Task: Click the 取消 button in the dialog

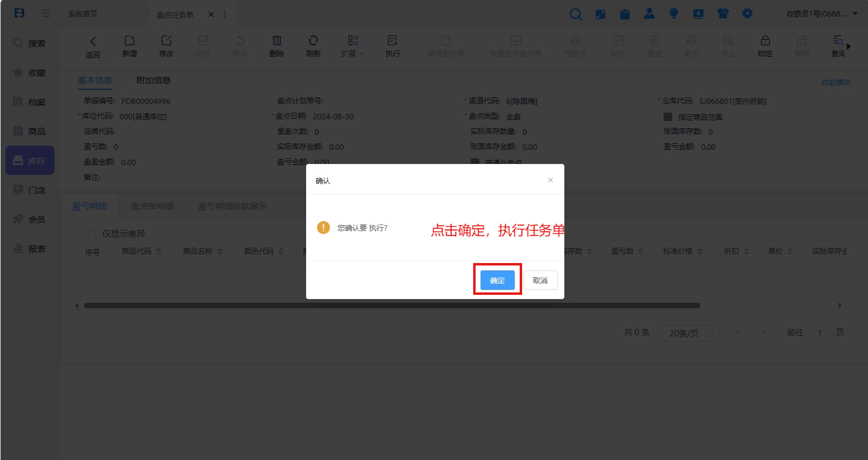Action: pos(540,280)
